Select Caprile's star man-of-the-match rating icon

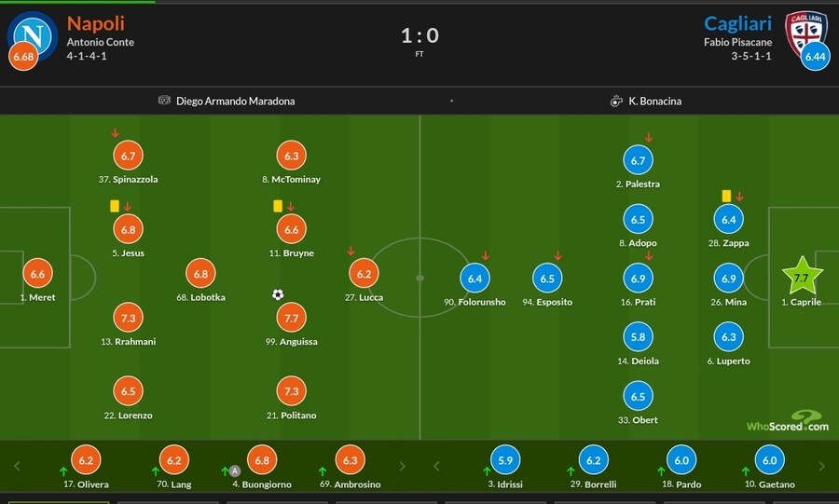point(802,276)
